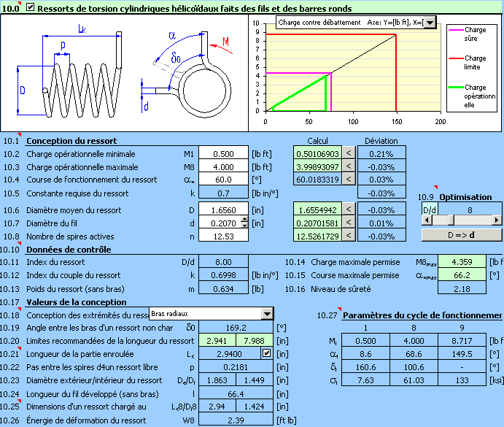
Task: Click the Charge opérationnelle legend entry
Action: click(x=473, y=96)
